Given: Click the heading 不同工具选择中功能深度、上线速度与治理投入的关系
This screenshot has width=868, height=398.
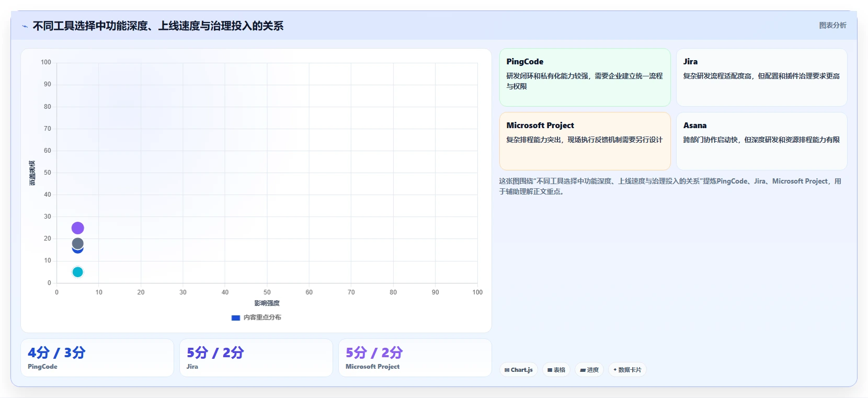Looking at the screenshot, I should [158, 26].
